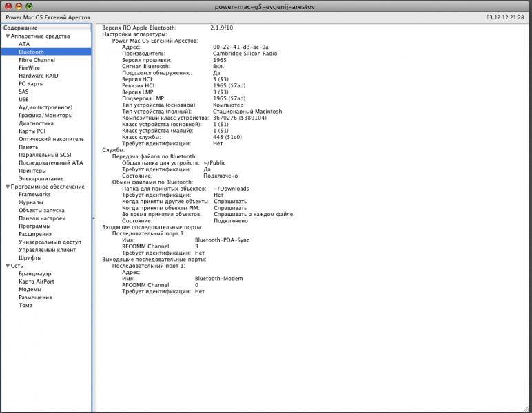Select Диагностика in sidebar
The height and width of the screenshot is (413, 532).
[36, 123]
